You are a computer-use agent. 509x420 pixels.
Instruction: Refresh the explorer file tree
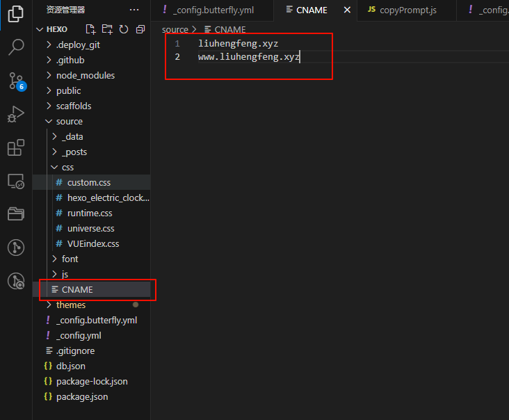point(124,29)
